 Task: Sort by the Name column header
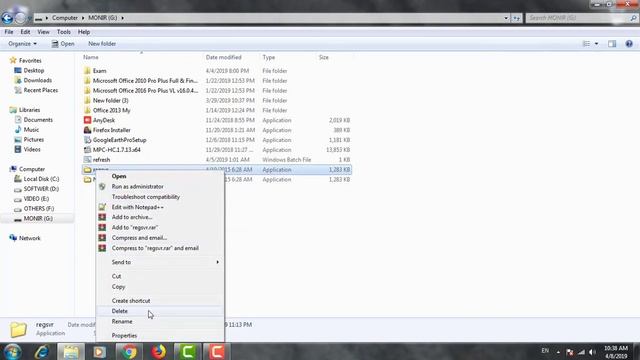click(x=91, y=58)
